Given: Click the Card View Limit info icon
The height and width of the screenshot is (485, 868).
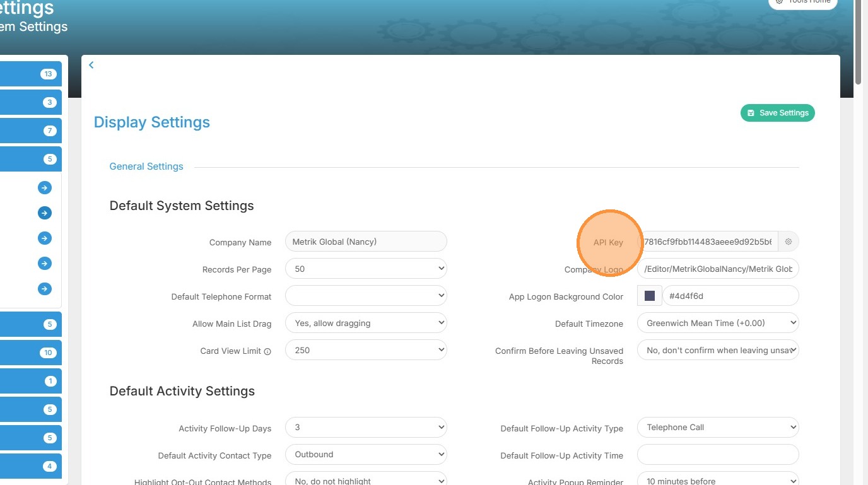Looking at the screenshot, I should (x=267, y=351).
